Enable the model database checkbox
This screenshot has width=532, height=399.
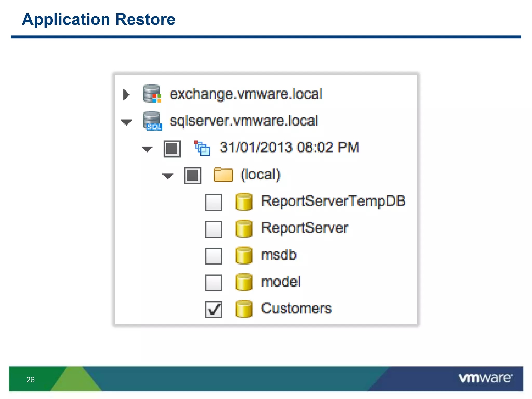point(214,283)
